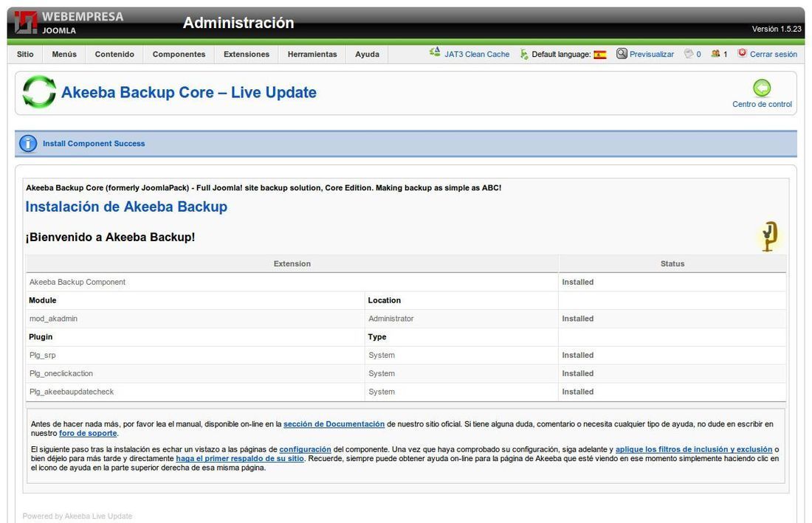Image resolution: width=812 pixels, height=523 pixels.
Task: Click the messages count 0
Action: click(698, 55)
